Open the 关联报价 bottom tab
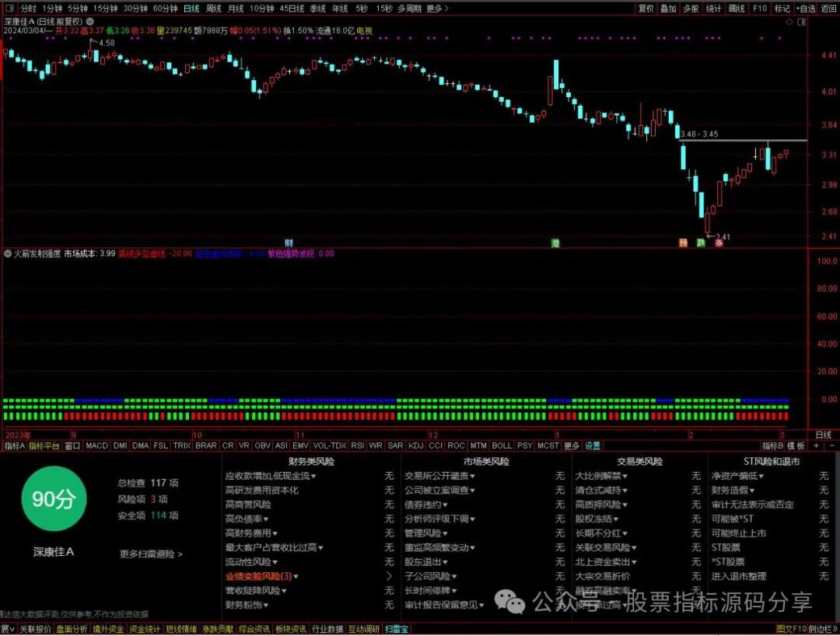The image size is (840, 636). click(35, 629)
